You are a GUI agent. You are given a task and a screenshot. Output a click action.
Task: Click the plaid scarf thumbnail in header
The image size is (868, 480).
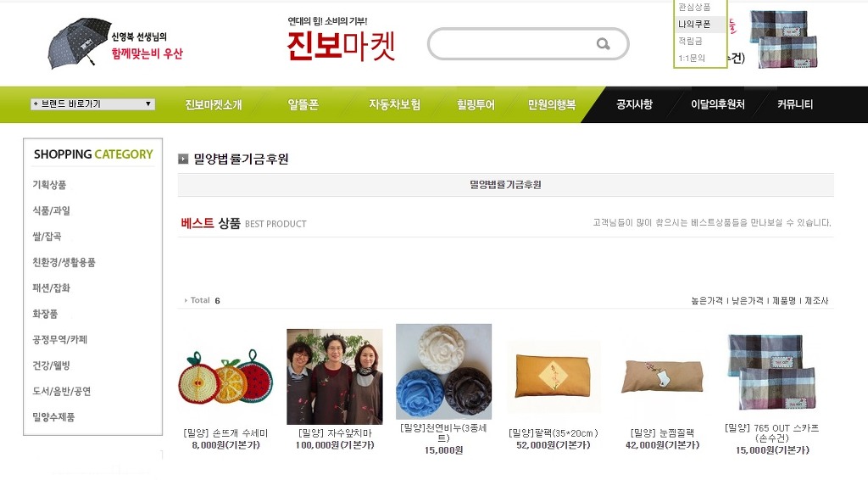(784, 39)
